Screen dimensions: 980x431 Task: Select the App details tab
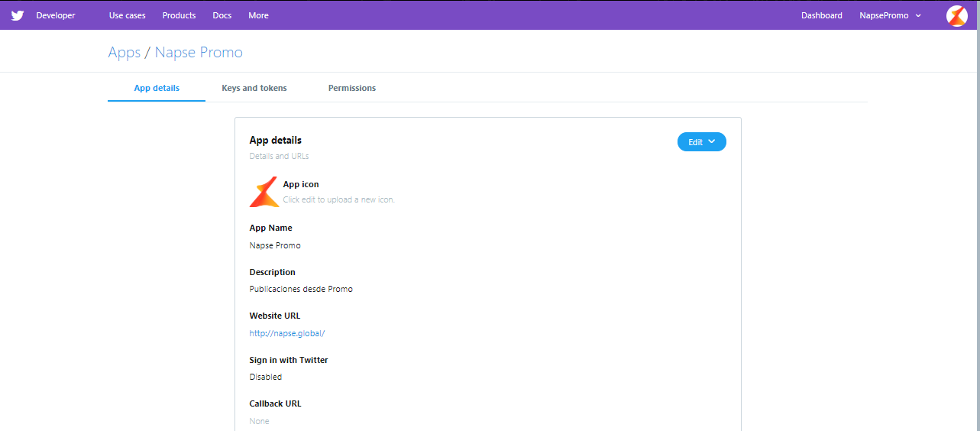pos(157,88)
